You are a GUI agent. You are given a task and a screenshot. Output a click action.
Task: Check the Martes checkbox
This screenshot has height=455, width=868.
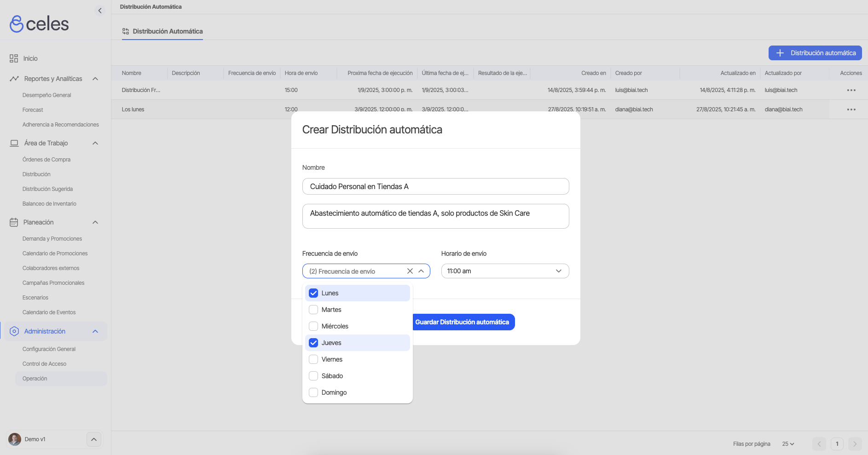(x=313, y=310)
